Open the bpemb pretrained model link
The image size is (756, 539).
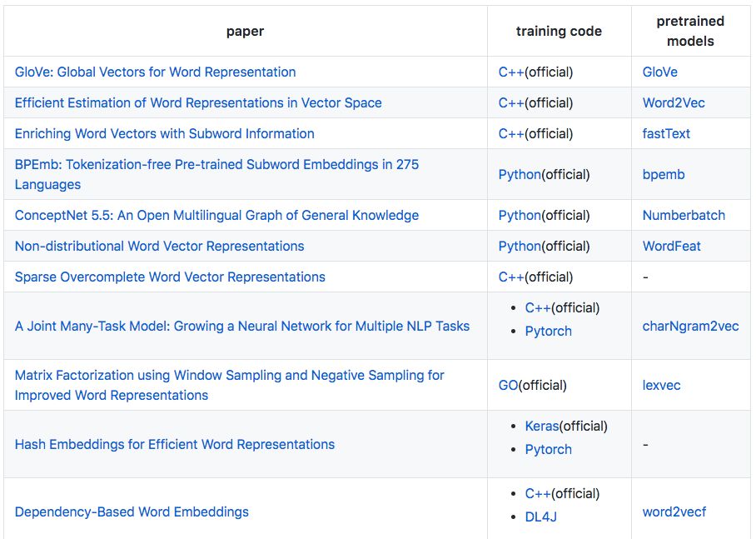pos(664,174)
